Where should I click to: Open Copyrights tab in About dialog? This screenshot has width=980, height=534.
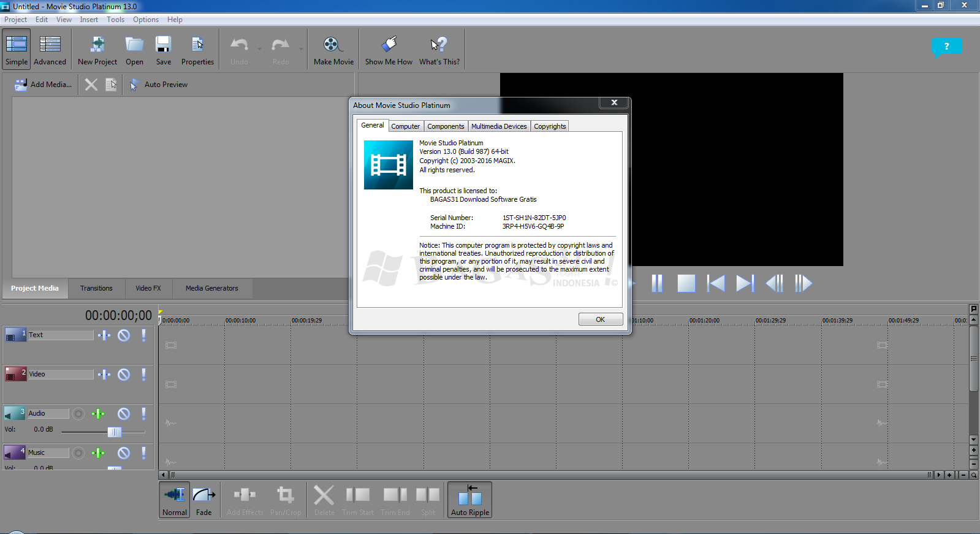click(550, 126)
